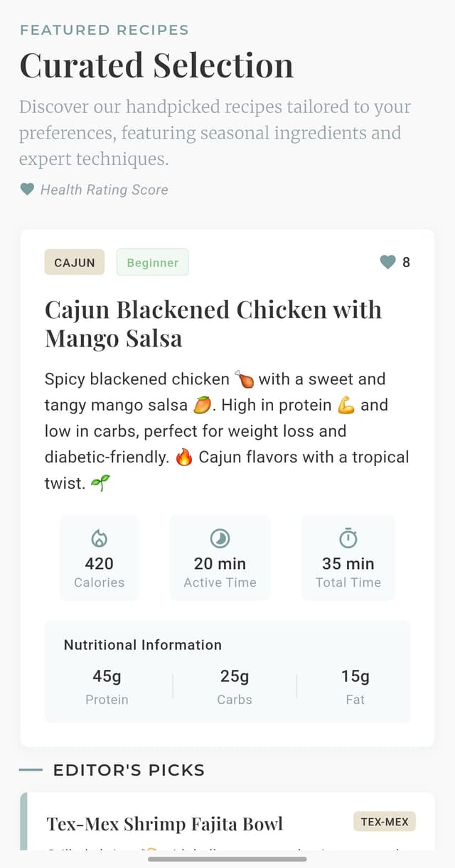Tap the Curated Selection heading
The image size is (455, 868).
158,65
